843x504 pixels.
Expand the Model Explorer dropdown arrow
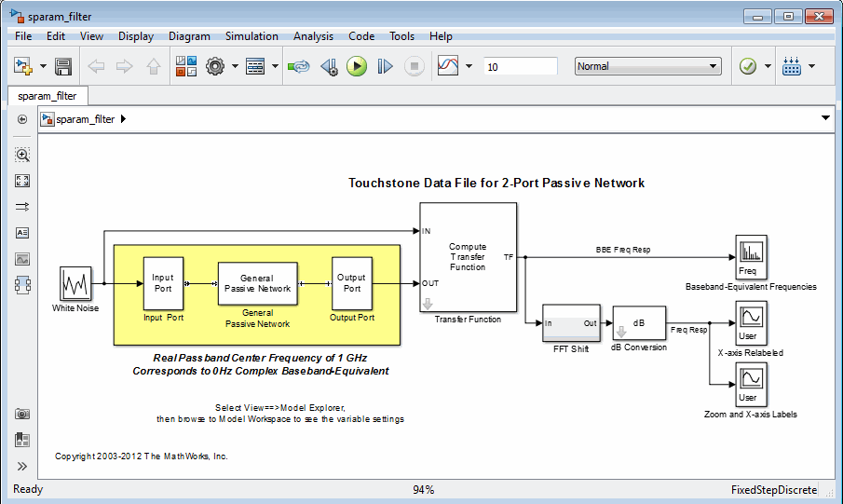tap(276, 66)
